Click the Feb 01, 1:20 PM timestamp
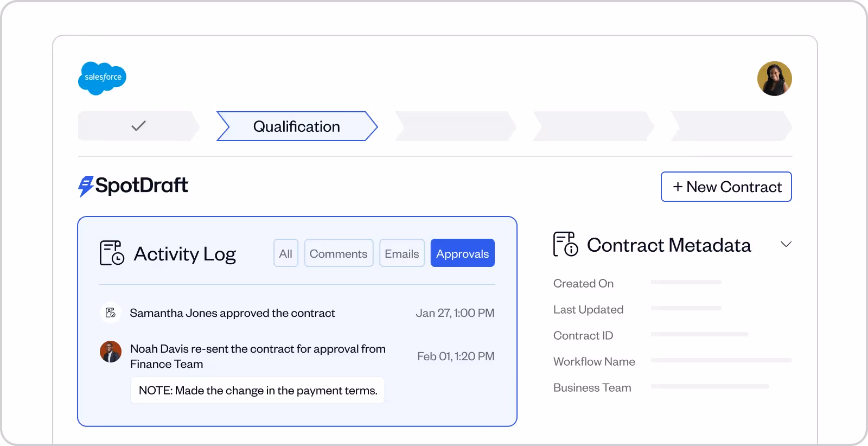The width and height of the screenshot is (868, 446). [456, 356]
